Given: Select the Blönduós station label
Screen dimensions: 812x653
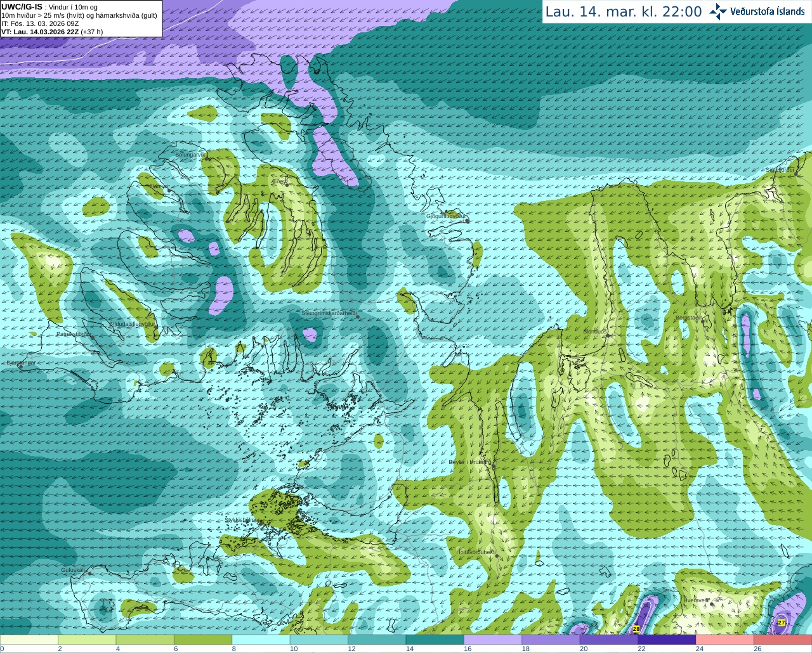Looking at the screenshot, I should point(595,332).
